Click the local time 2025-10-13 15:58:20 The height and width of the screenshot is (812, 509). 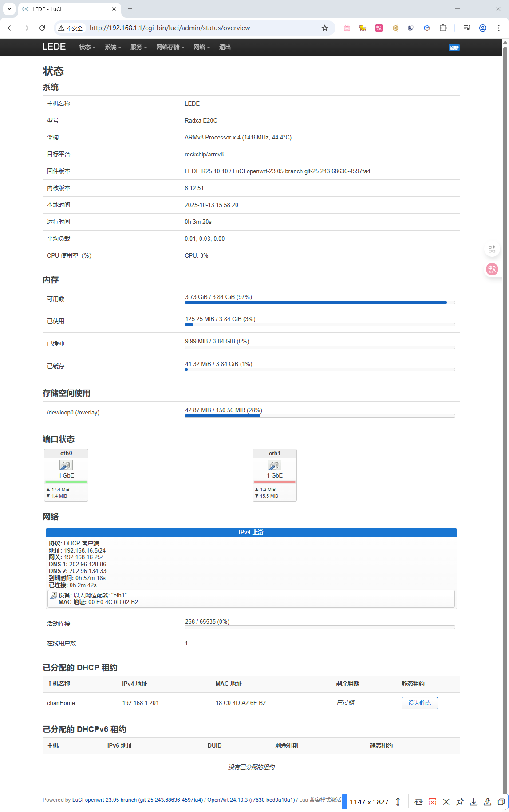[x=211, y=205]
